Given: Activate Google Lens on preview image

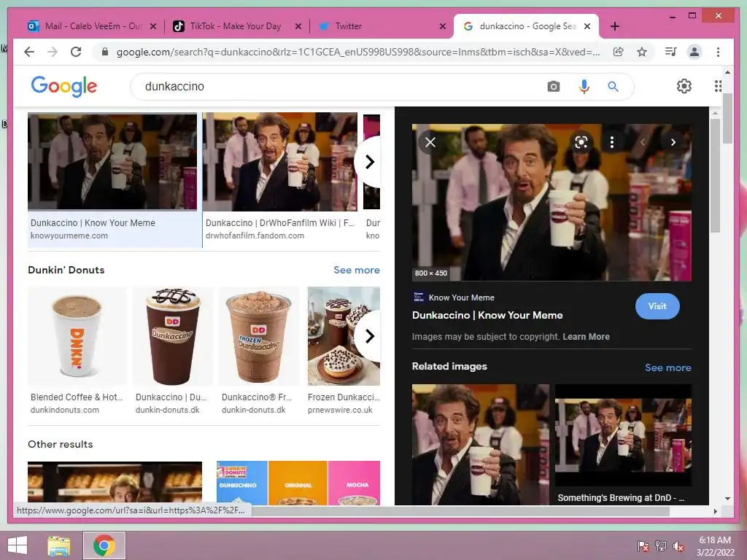Looking at the screenshot, I should coord(581,142).
